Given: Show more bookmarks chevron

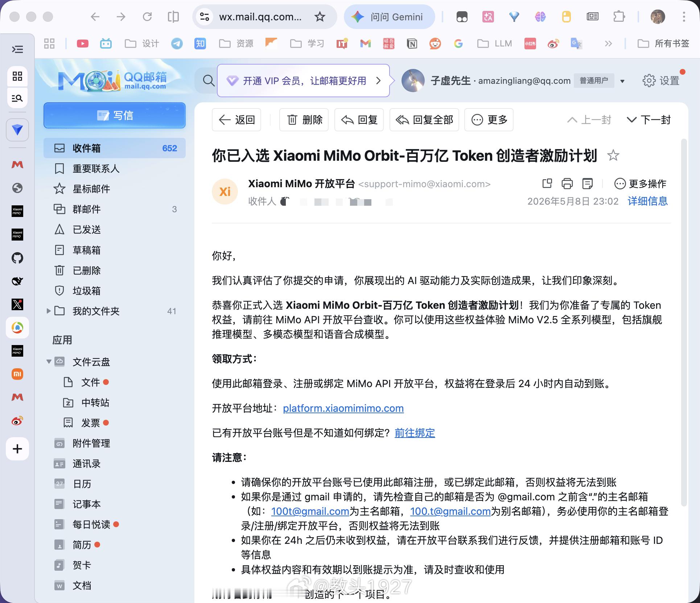Looking at the screenshot, I should pyautogui.click(x=609, y=44).
